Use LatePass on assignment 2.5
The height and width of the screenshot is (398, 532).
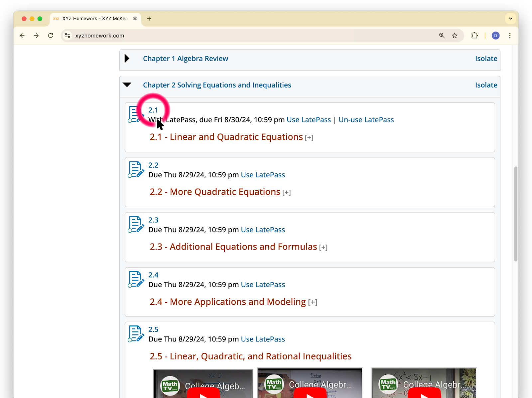point(263,339)
